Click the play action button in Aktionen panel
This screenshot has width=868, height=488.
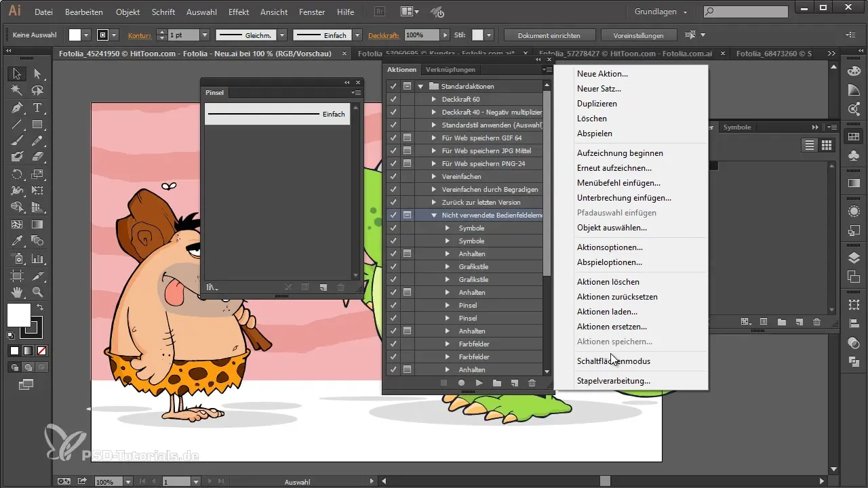click(479, 383)
